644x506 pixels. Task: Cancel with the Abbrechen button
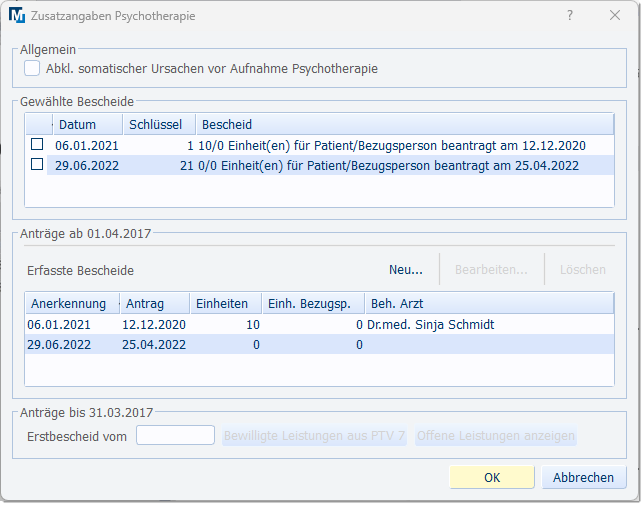pyautogui.click(x=584, y=478)
